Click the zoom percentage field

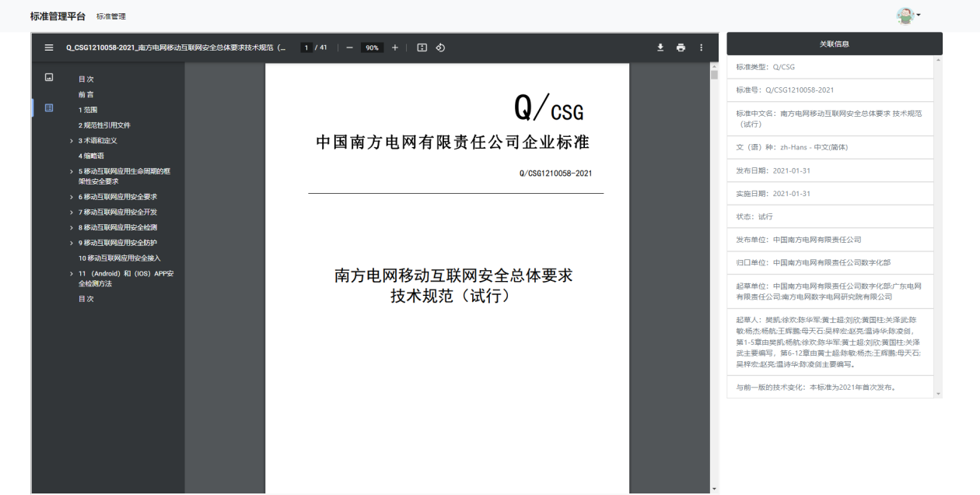372,47
